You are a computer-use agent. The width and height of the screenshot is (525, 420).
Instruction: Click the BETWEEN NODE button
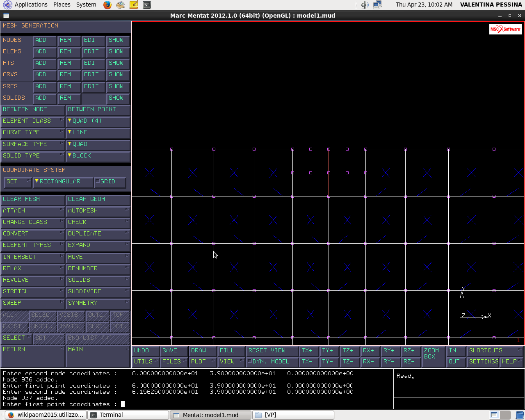[x=33, y=110]
